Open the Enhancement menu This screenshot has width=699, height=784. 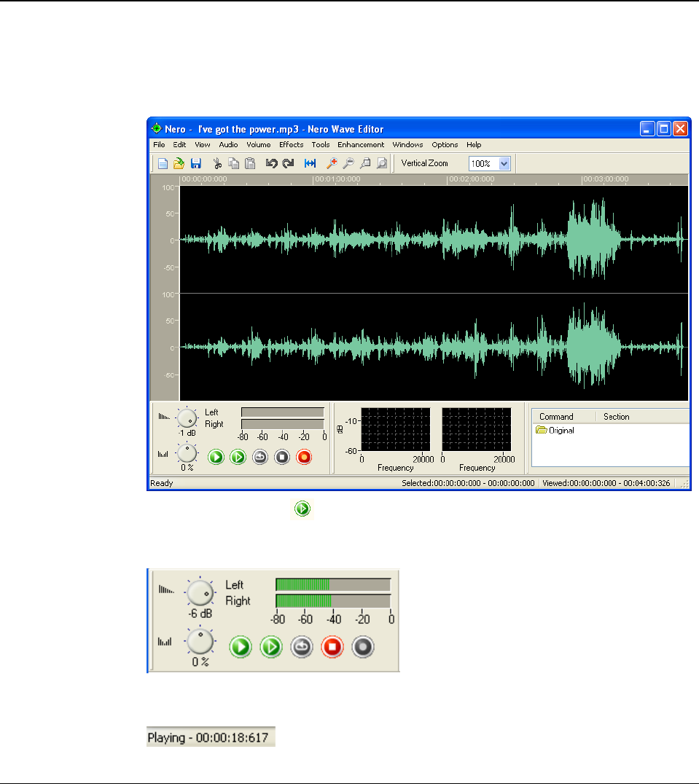tap(361, 145)
